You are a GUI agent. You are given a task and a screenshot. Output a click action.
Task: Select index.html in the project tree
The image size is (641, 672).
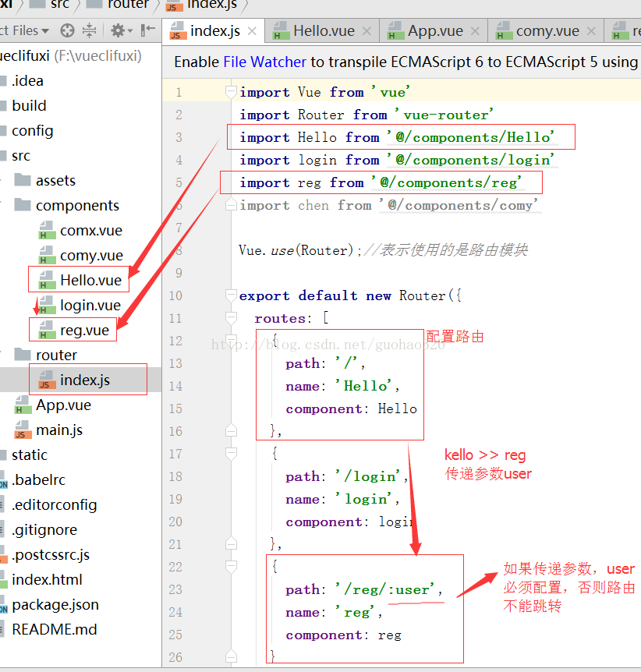tap(47, 579)
